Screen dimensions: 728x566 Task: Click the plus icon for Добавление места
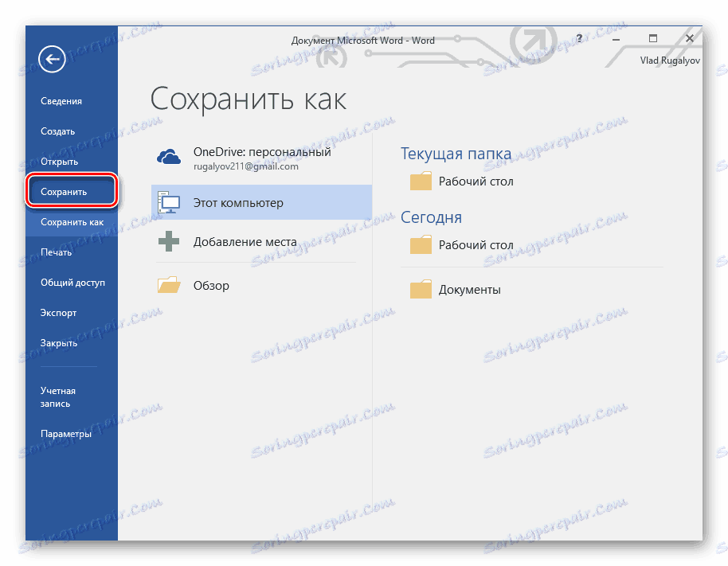(169, 241)
